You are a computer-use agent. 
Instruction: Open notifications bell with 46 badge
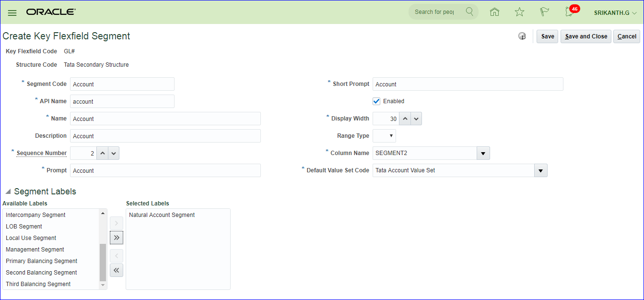(570, 12)
